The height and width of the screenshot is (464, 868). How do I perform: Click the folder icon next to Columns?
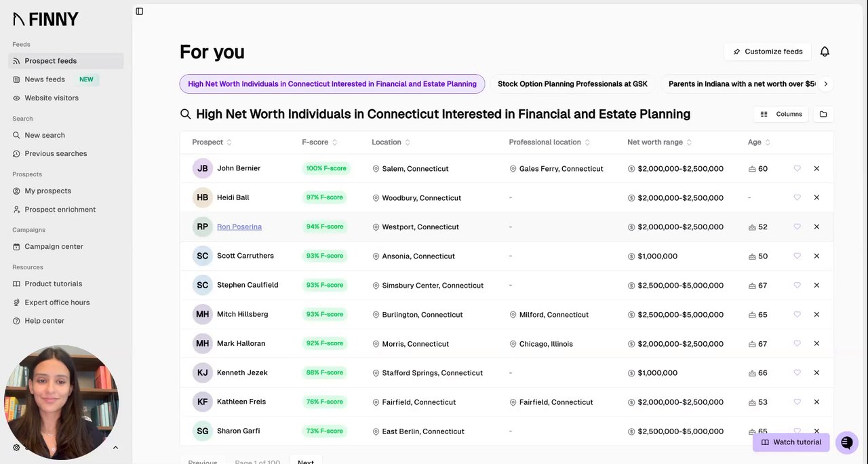823,114
